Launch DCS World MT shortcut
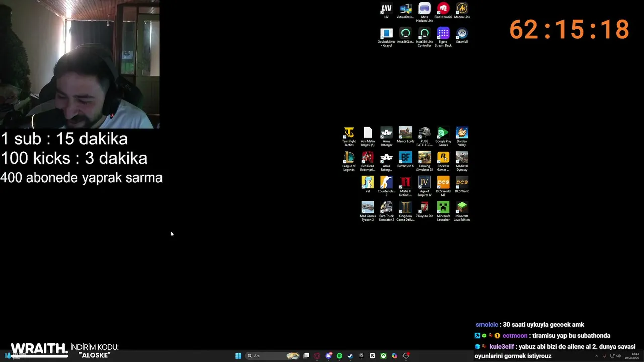644x362 pixels. tap(443, 187)
